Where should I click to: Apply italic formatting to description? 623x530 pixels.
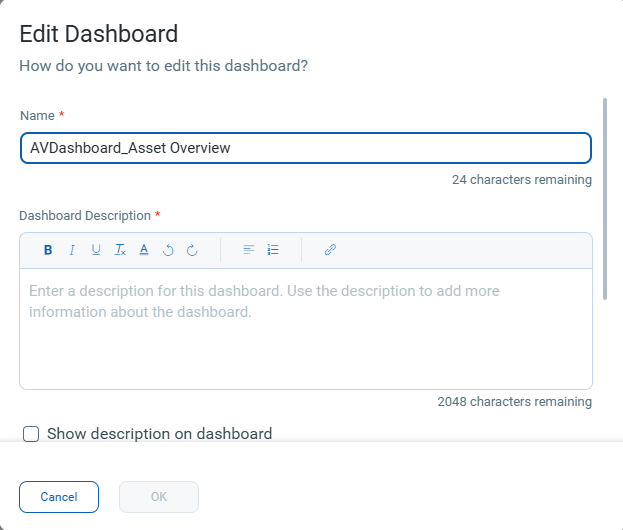point(72,250)
